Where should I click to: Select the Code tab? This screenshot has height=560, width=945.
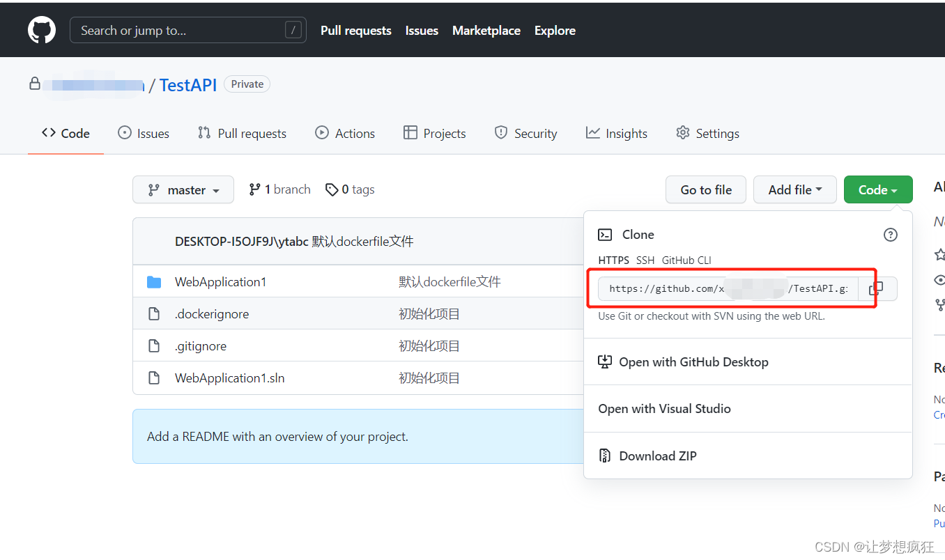pos(66,133)
